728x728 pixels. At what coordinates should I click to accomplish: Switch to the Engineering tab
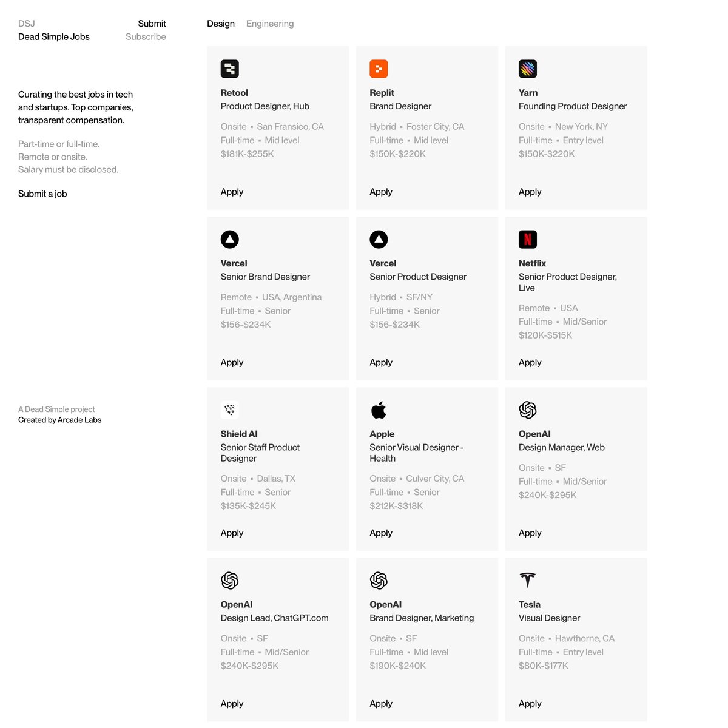coord(270,24)
